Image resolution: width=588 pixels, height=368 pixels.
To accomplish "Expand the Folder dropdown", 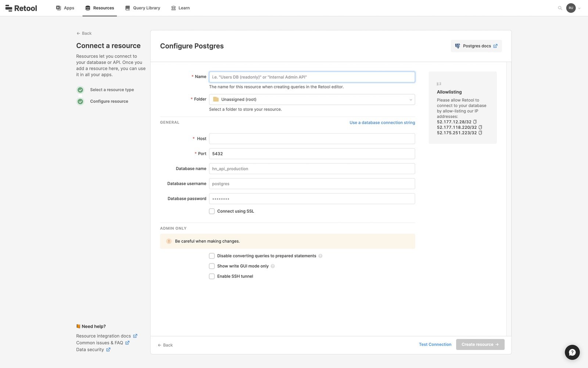I will coord(312,99).
